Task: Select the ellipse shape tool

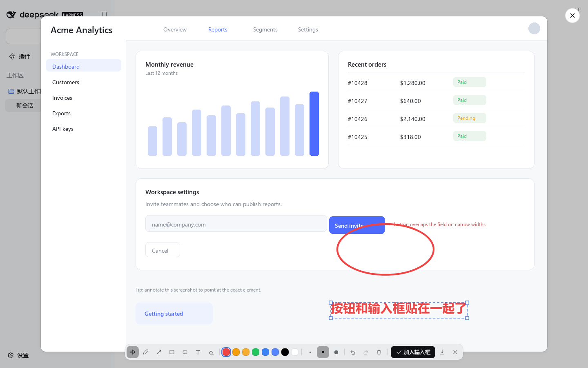Action: [185, 352]
